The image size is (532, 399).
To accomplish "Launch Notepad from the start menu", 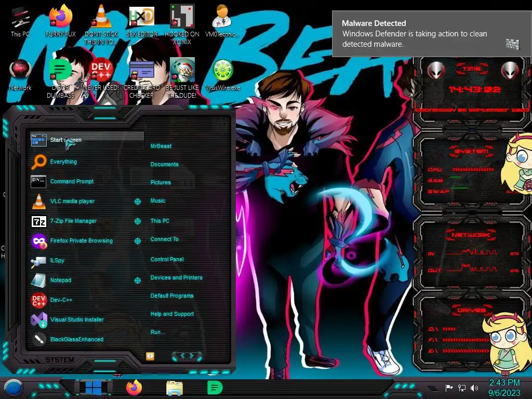I will point(82,280).
